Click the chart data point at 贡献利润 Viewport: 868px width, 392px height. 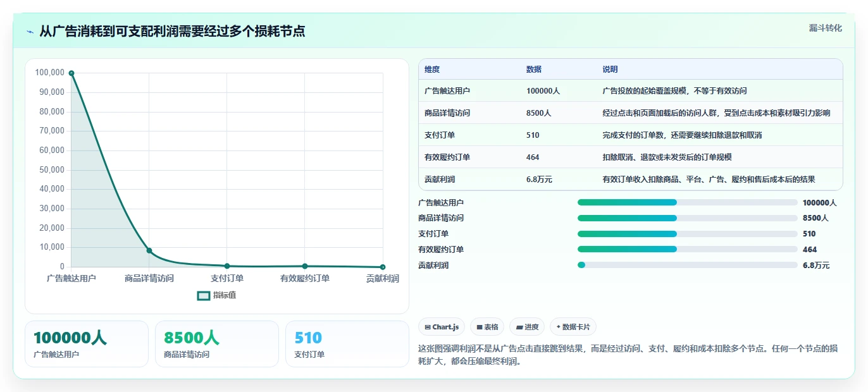click(383, 267)
